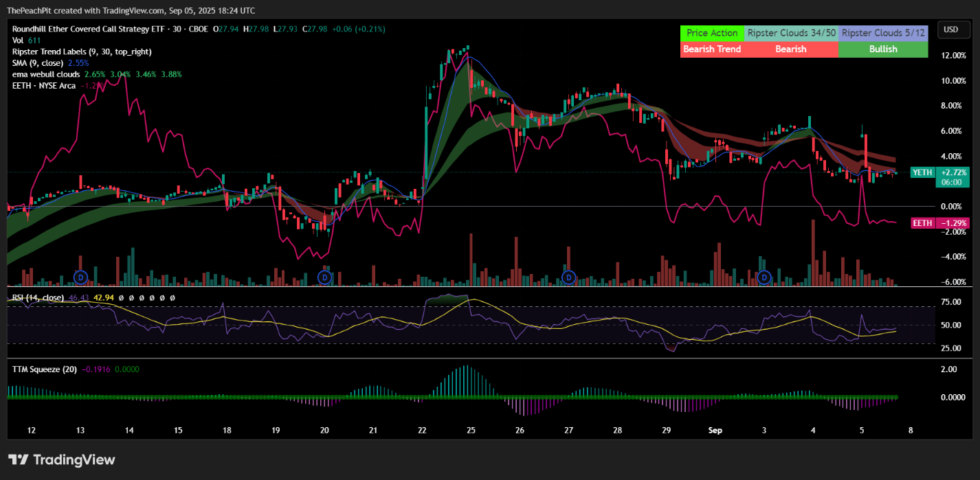Image resolution: width=980 pixels, height=480 pixels.
Task: Select the Ripster Clouds 5/12 label
Action: pos(883,32)
